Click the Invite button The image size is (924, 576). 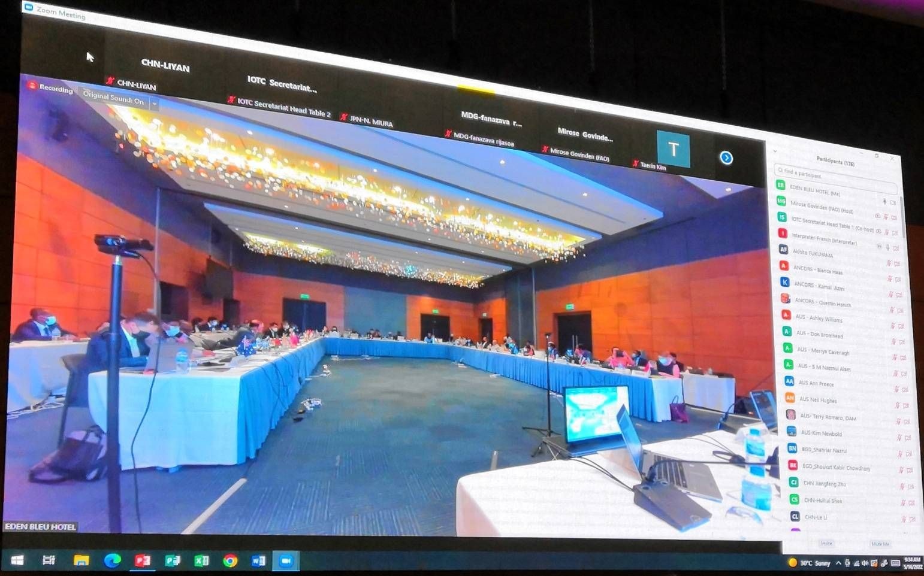click(826, 543)
